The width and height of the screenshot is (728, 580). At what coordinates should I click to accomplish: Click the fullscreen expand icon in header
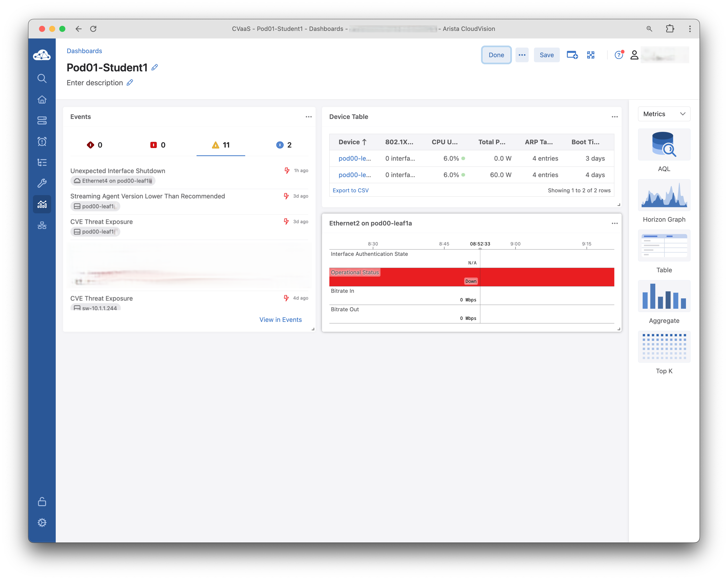590,55
